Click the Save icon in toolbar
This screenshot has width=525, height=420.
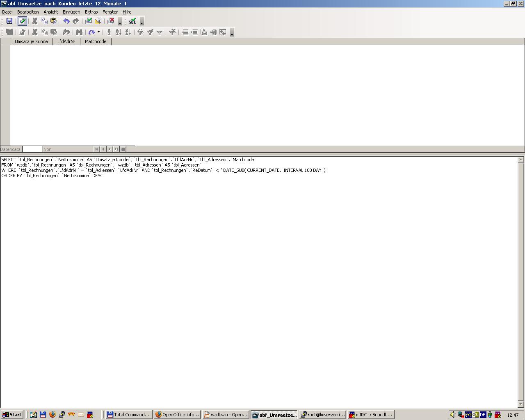(9, 21)
